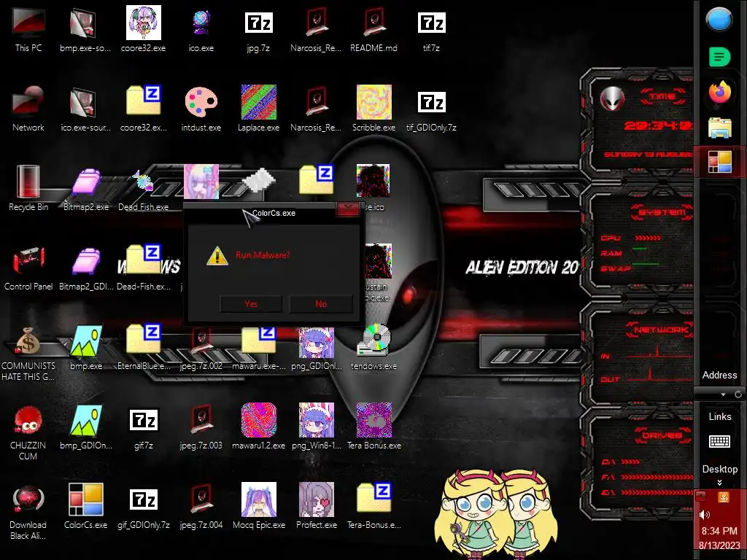The height and width of the screenshot is (560, 747).
Task: Open the Start orb on the taskbar
Action: [x=719, y=20]
